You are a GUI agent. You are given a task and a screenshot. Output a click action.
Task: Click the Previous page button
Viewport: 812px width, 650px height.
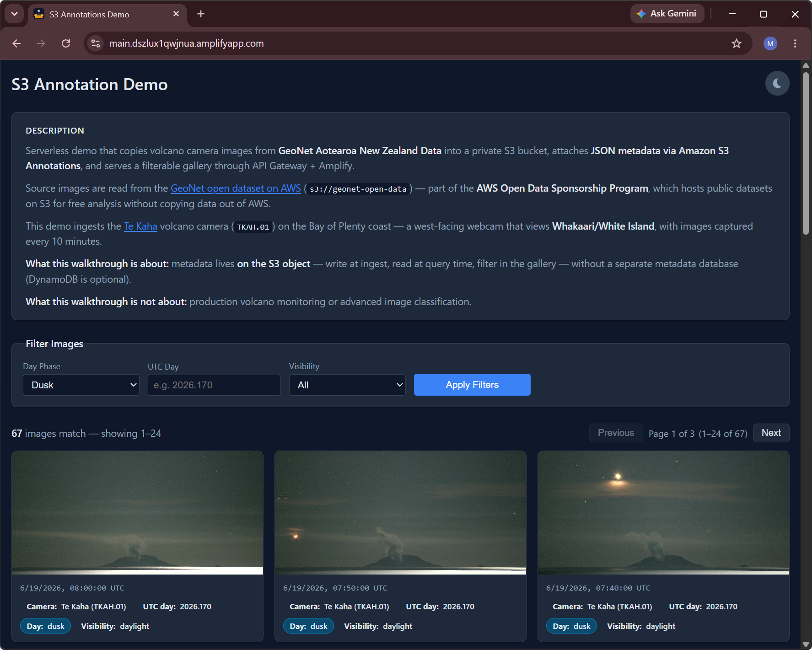pos(616,433)
